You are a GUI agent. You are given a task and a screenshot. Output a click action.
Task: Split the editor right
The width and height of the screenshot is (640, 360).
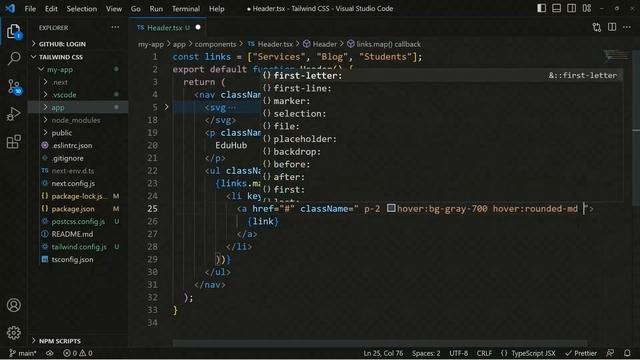pyautogui.click(x=612, y=27)
